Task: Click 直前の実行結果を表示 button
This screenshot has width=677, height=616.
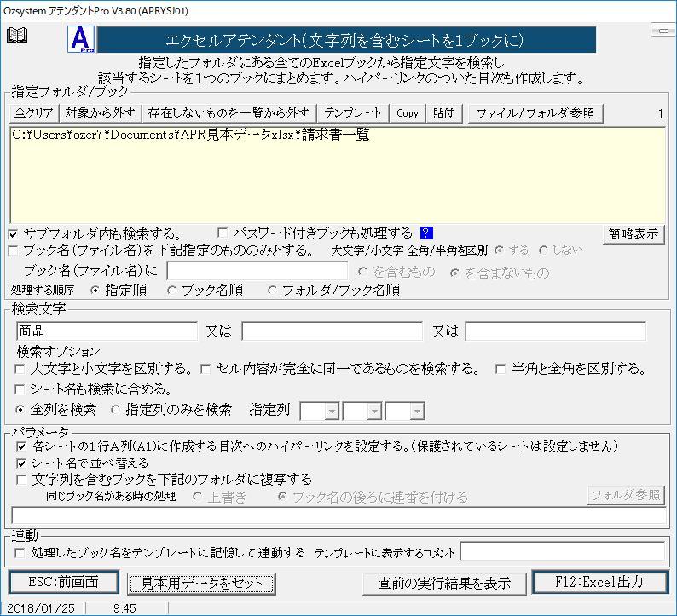Action: (444, 584)
